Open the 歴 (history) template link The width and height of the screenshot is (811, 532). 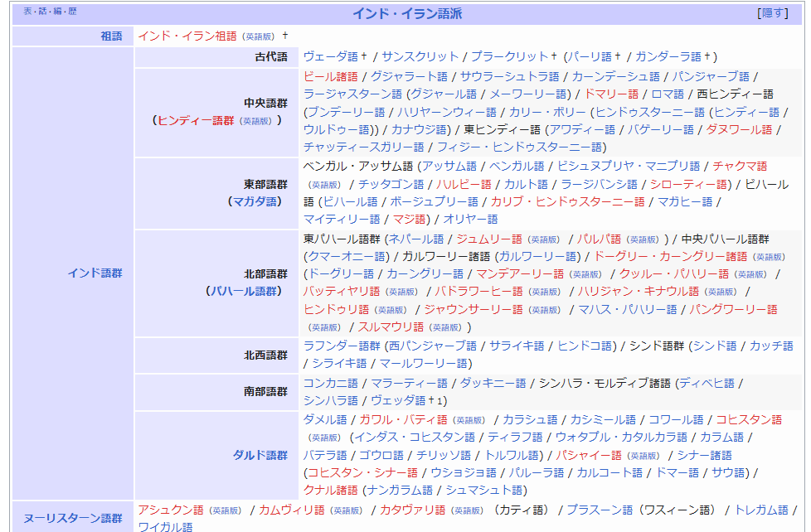[x=73, y=12]
